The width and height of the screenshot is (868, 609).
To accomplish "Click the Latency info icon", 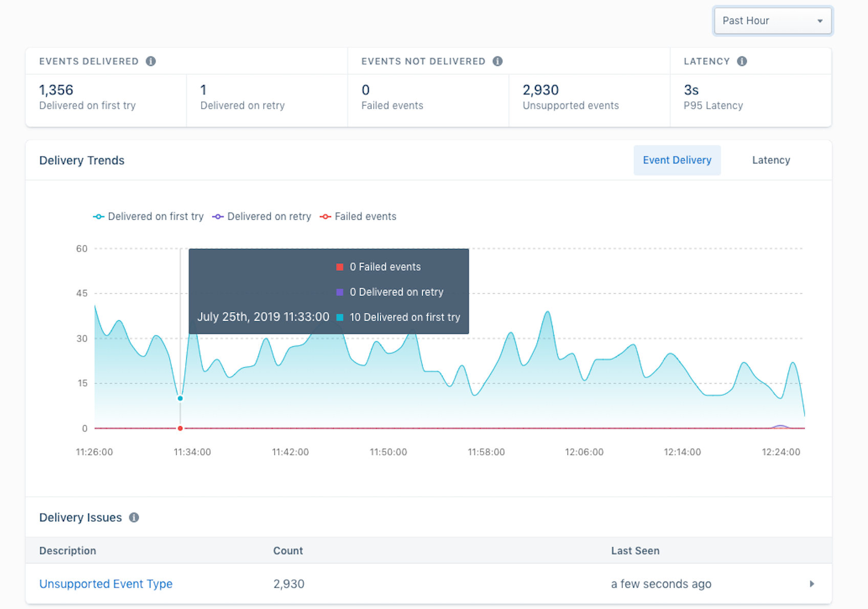I will [x=742, y=61].
